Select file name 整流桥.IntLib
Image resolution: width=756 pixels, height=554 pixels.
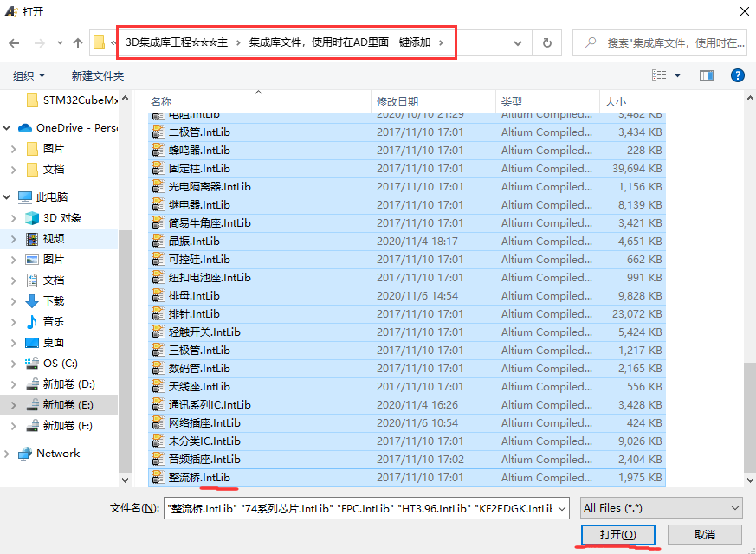point(199,478)
